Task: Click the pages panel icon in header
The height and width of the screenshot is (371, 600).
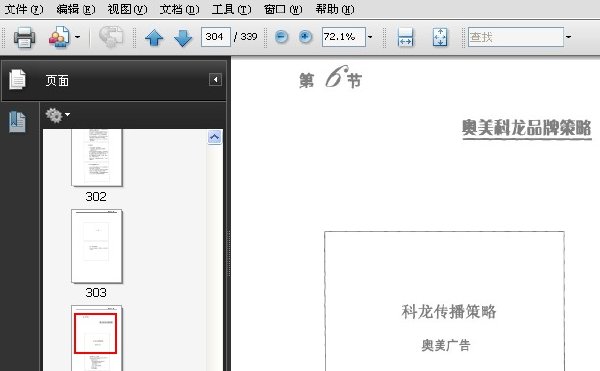Action: tap(17, 80)
